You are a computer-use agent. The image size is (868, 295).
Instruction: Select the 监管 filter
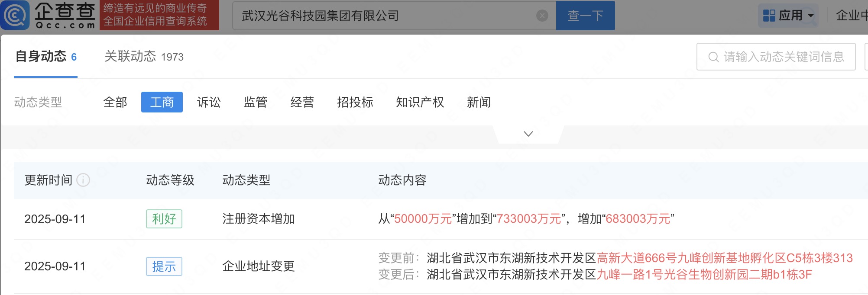coord(256,102)
